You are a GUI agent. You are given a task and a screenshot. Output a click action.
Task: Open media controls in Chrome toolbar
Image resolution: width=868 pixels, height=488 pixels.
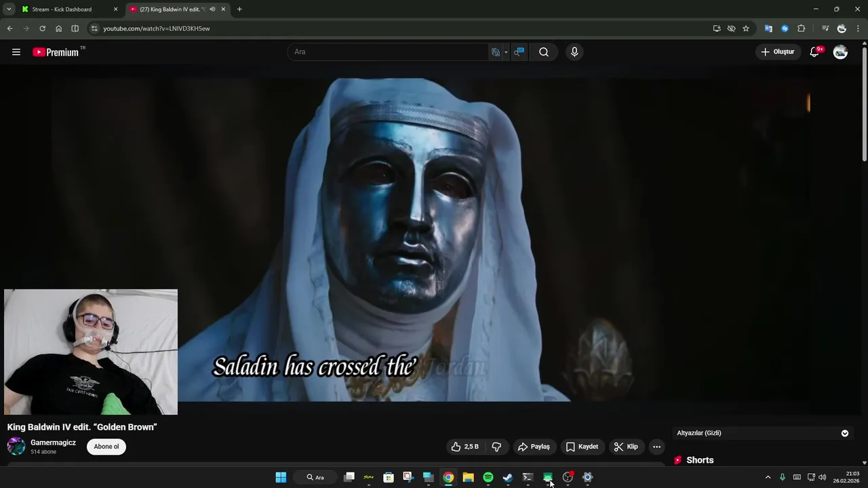pyautogui.click(x=825, y=28)
